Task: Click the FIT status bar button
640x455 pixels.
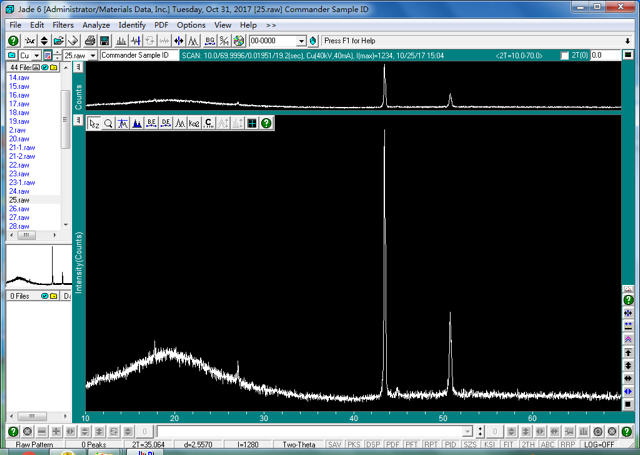Action: pos(509,444)
